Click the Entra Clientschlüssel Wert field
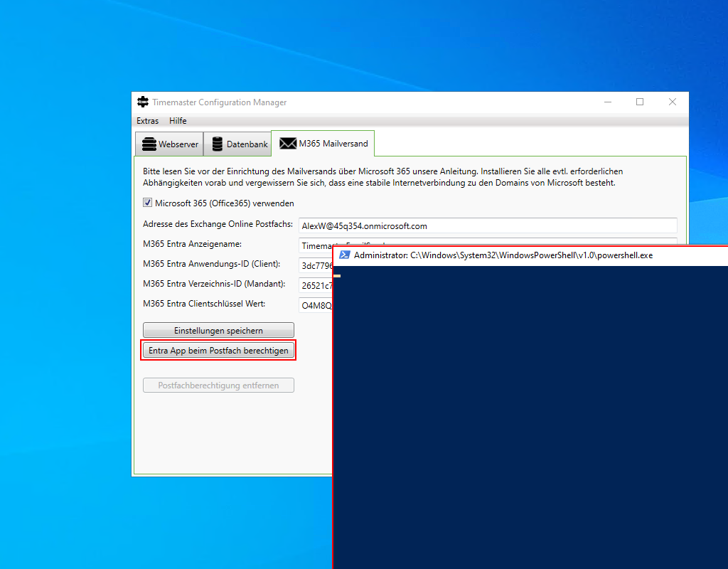Viewport: 728px width, 569px height. pos(315,306)
